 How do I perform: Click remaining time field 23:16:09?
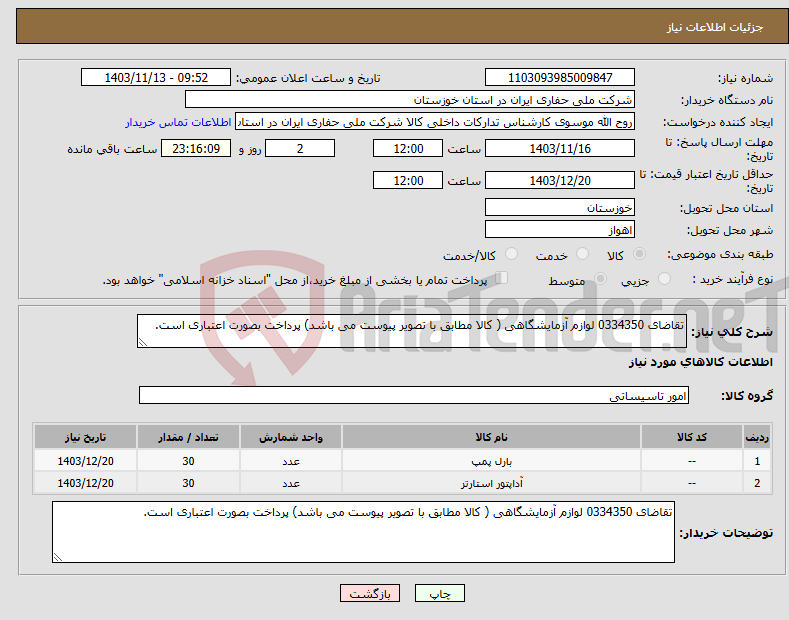(x=196, y=148)
